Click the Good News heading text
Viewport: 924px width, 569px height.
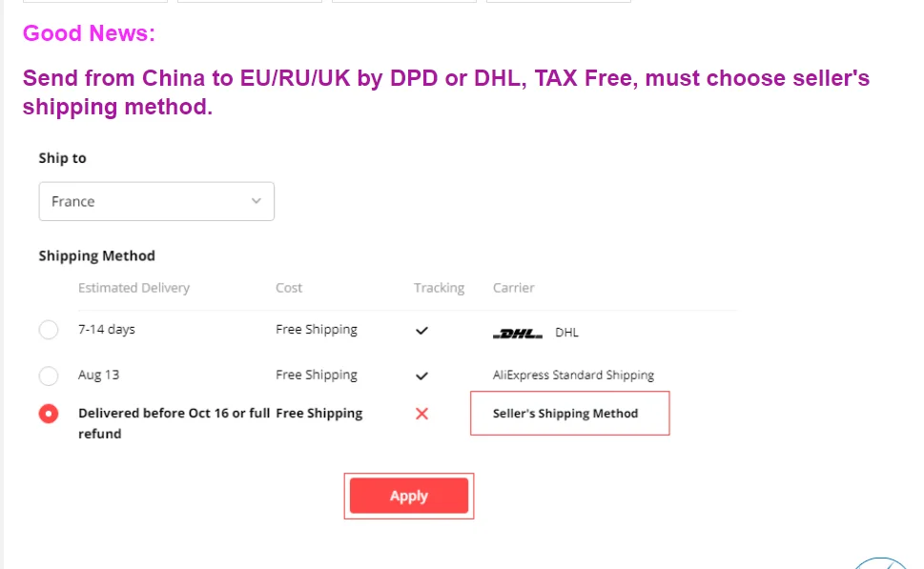coord(89,33)
